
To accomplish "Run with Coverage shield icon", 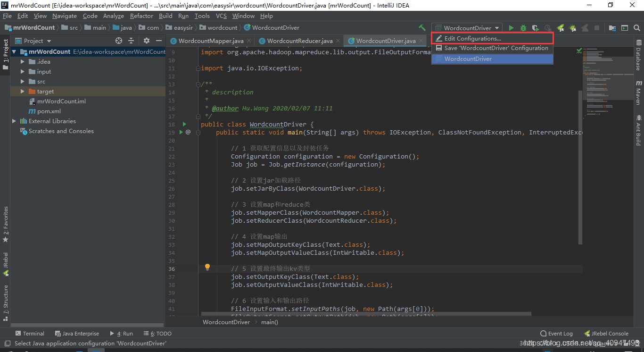I will coord(536,28).
